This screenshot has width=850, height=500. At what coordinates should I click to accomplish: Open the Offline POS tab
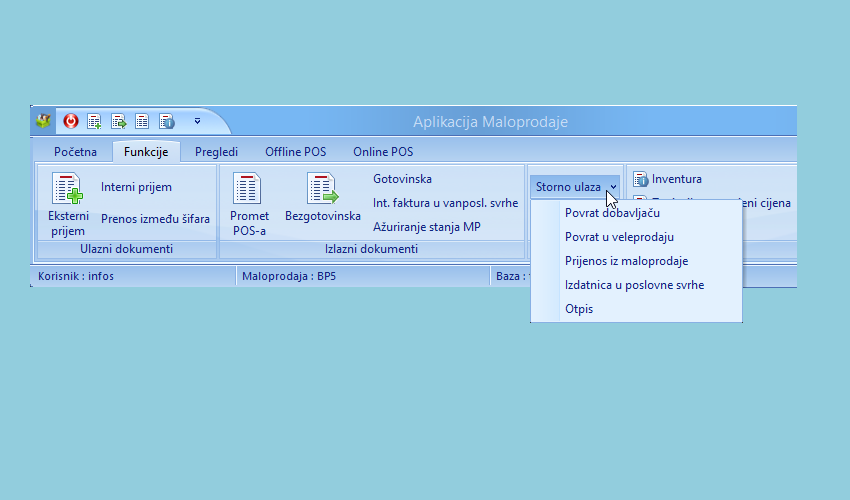[x=296, y=152]
